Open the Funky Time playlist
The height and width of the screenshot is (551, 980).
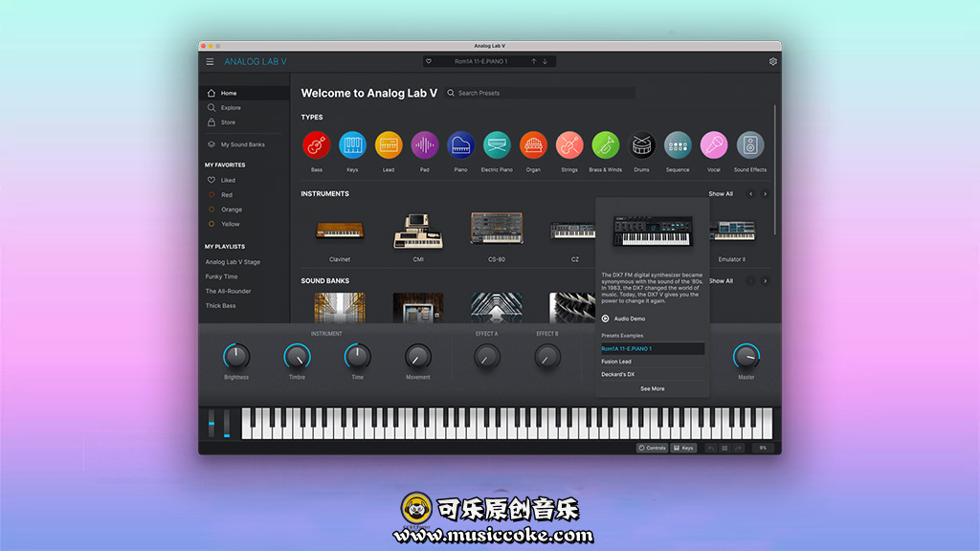(221, 276)
